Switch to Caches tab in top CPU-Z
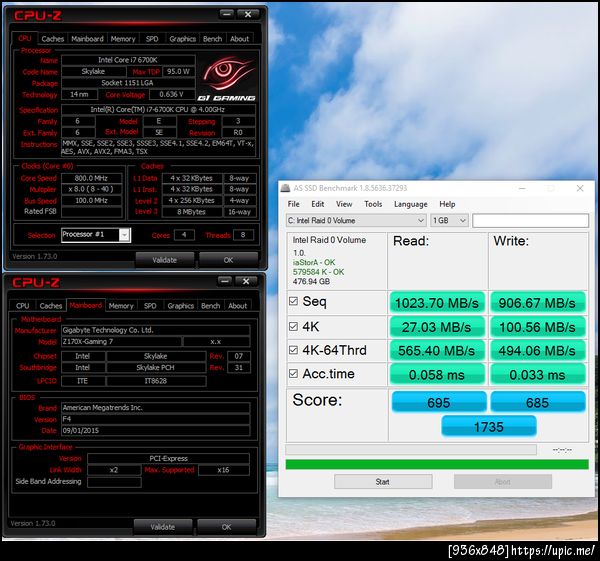 click(53, 39)
